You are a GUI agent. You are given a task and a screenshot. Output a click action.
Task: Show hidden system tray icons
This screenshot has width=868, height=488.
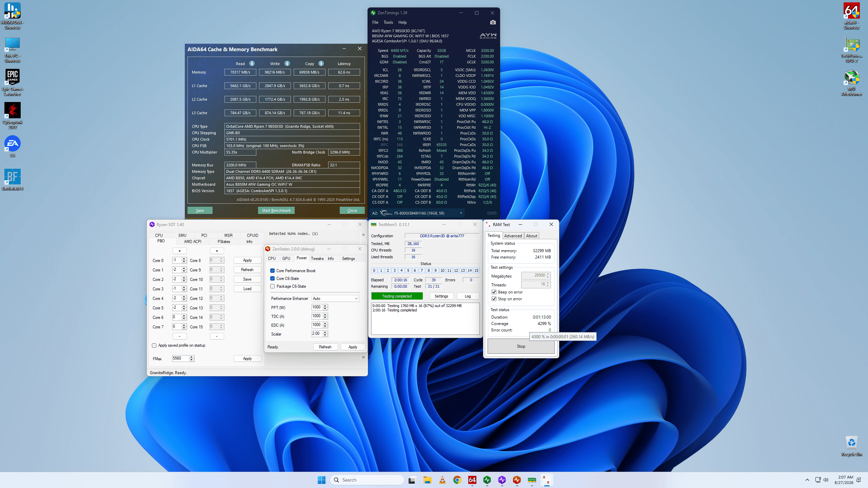(x=807, y=480)
